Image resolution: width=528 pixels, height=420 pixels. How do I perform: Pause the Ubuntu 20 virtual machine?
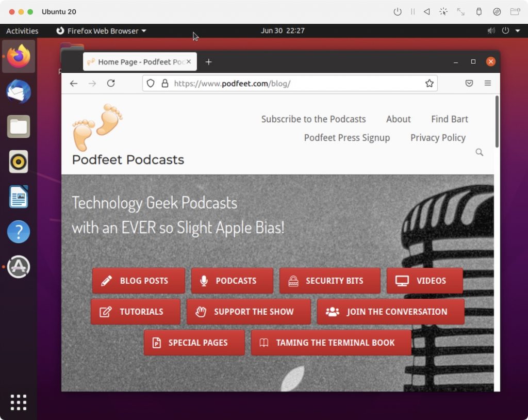click(x=412, y=12)
